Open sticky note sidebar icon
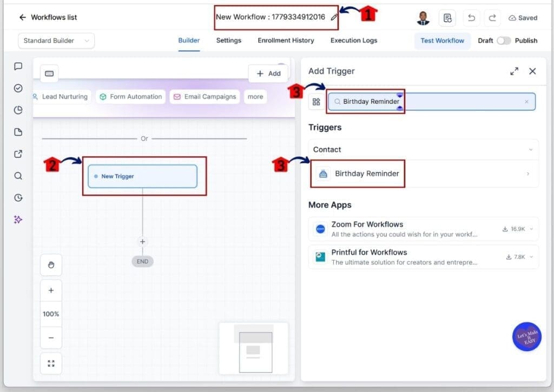Screen dimensions: 554x392 pos(18,132)
